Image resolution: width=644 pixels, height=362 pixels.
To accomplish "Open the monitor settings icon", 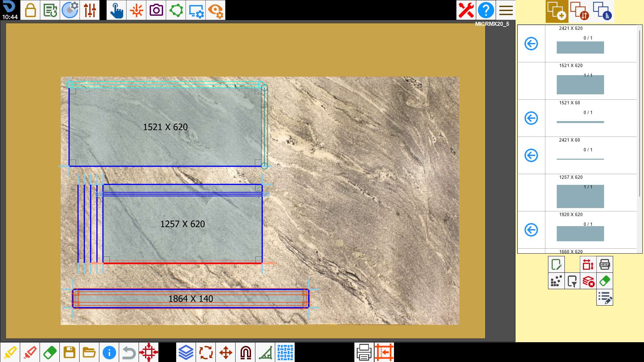I will click(x=196, y=10).
